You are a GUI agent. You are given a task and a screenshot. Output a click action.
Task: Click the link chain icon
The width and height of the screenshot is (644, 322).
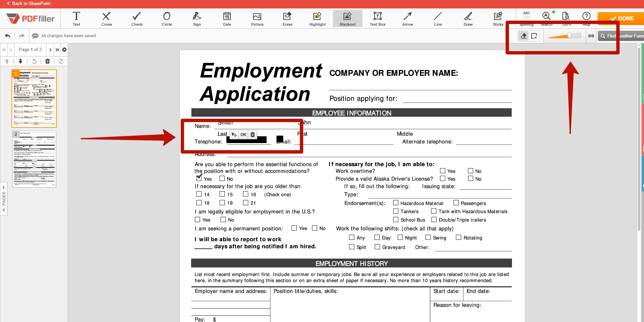[591, 36]
